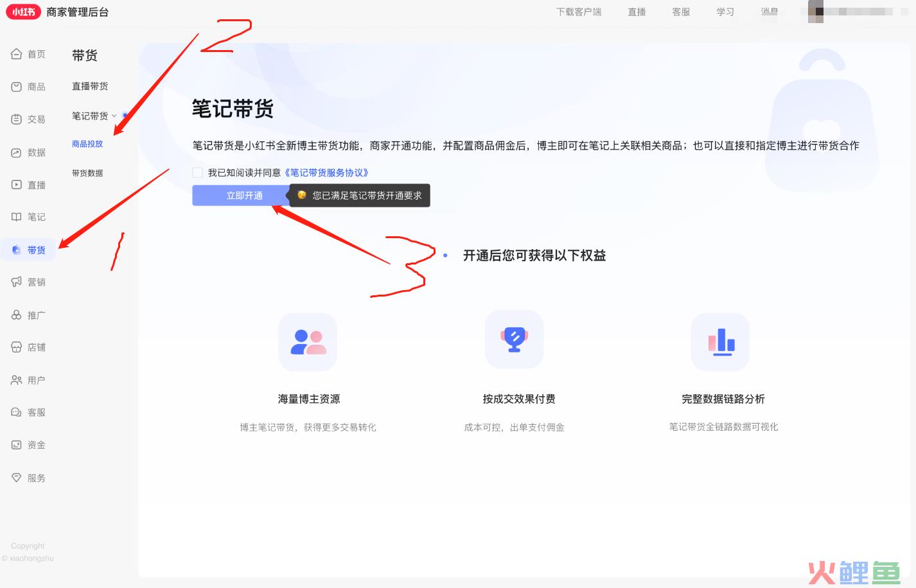Collapse the 笔记带货 submenu chevron
Screen dimensions: 916x588
tap(114, 116)
